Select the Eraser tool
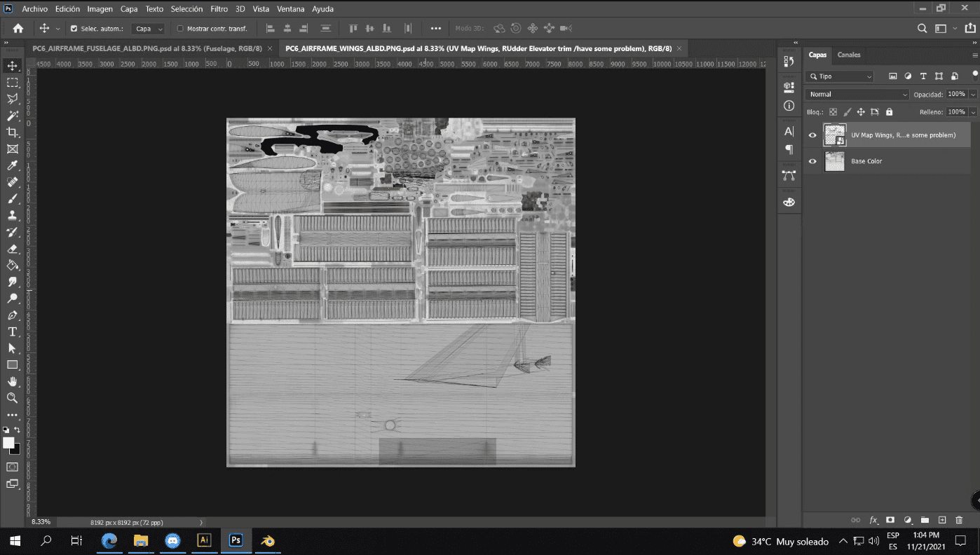This screenshot has height=555, width=980. click(12, 249)
